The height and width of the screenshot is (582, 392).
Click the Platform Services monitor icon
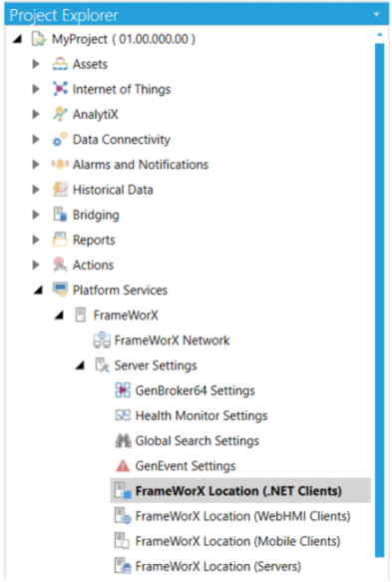(60, 290)
